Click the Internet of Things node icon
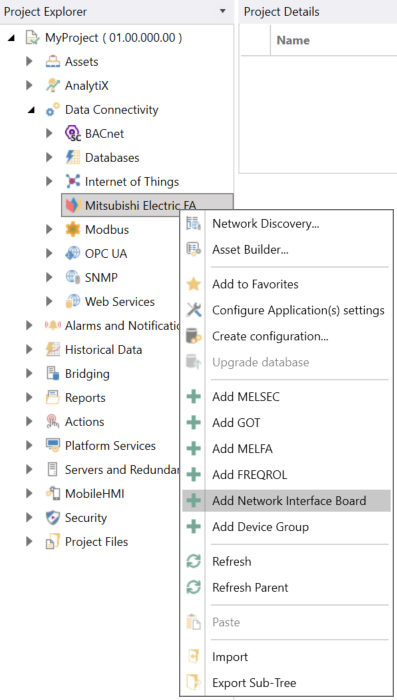The width and height of the screenshot is (397, 700). coord(72,182)
